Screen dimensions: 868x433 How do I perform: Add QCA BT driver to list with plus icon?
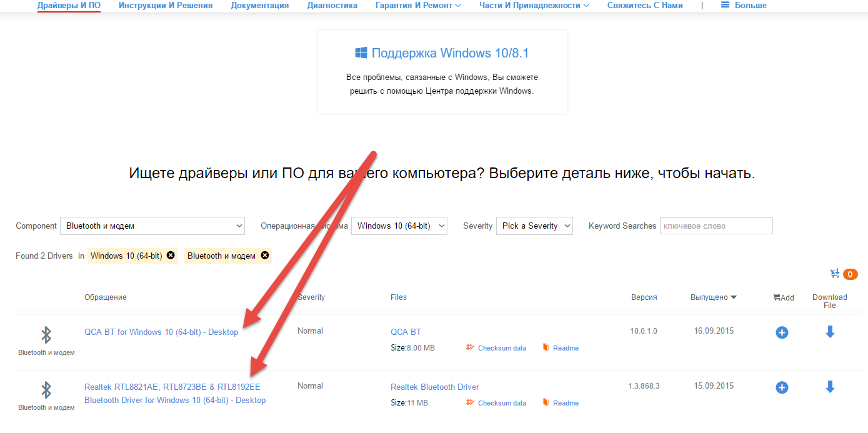coord(782,332)
